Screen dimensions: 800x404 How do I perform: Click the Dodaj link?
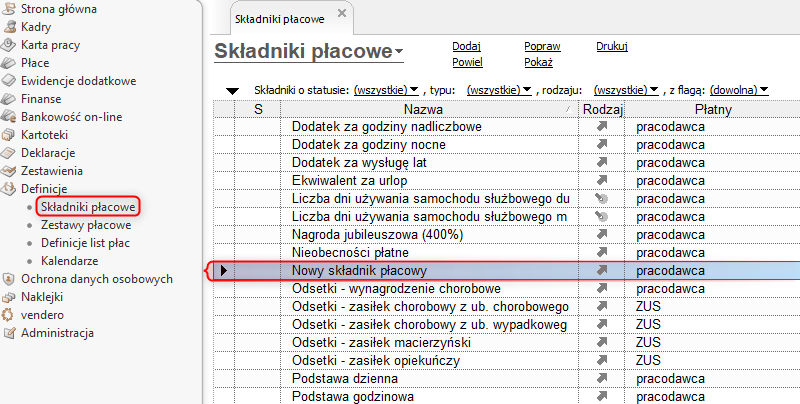tap(466, 46)
